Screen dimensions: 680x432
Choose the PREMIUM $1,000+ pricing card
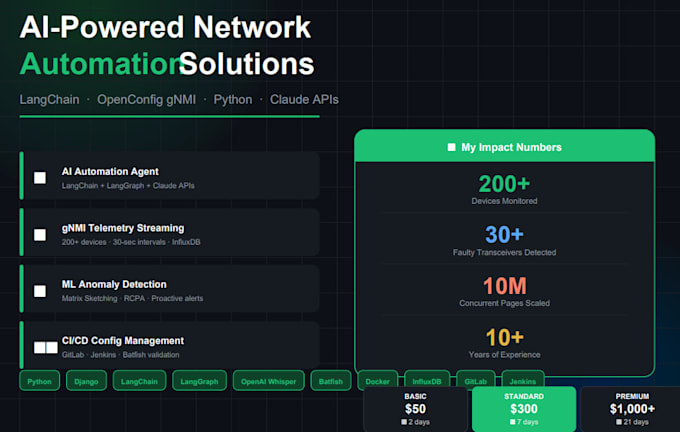pyautogui.click(x=632, y=409)
